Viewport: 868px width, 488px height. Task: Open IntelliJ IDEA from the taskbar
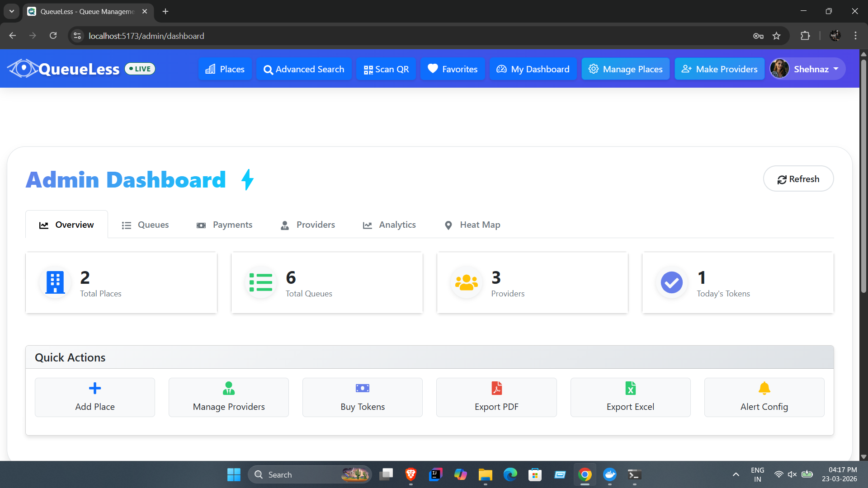[435, 474]
